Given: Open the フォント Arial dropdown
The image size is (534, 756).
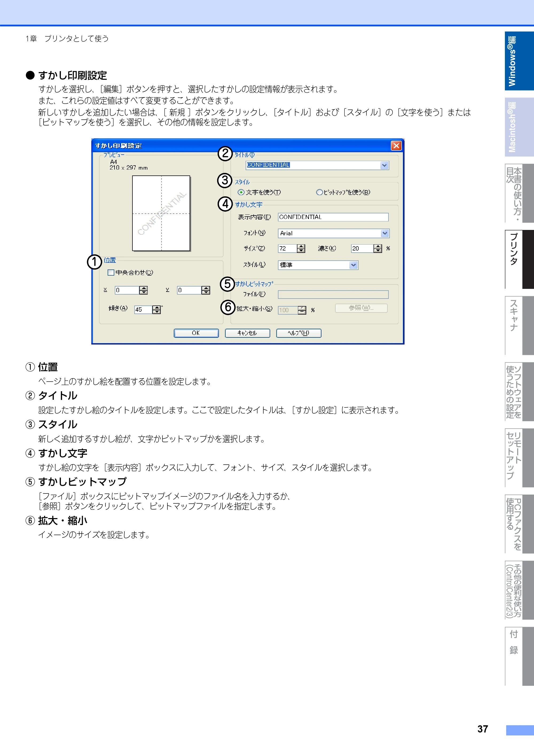Looking at the screenshot, I should [x=384, y=233].
